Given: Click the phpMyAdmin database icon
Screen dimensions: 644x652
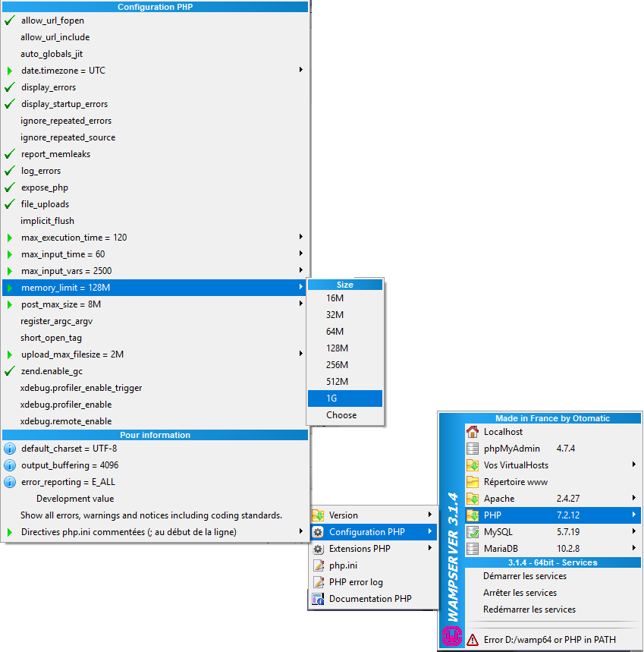Looking at the screenshot, I should (x=473, y=449).
